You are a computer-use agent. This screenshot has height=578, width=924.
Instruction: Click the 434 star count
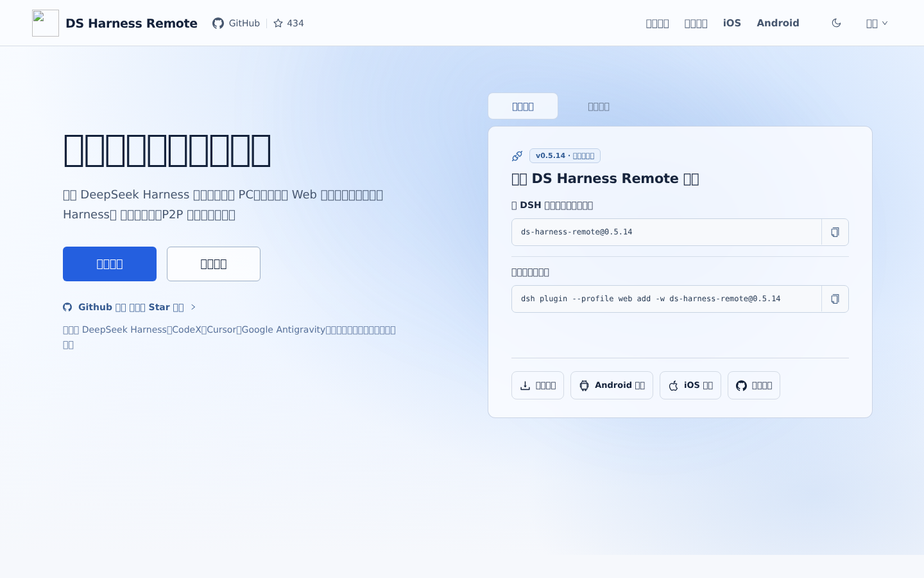coord(295,23)
